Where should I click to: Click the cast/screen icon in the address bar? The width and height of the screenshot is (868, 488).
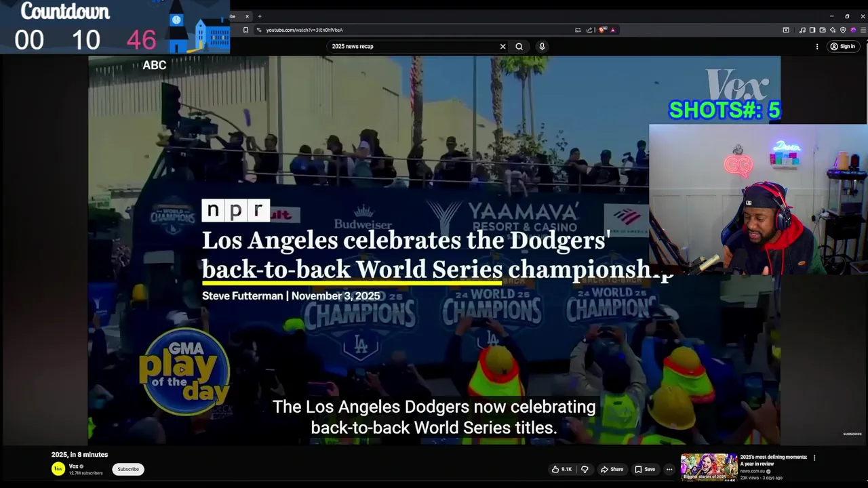(x=578, y=30)
